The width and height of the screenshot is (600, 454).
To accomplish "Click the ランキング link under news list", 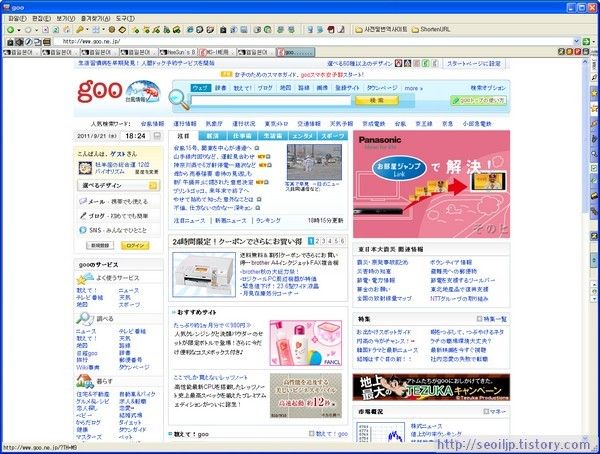I will click(x=268, y=221).
